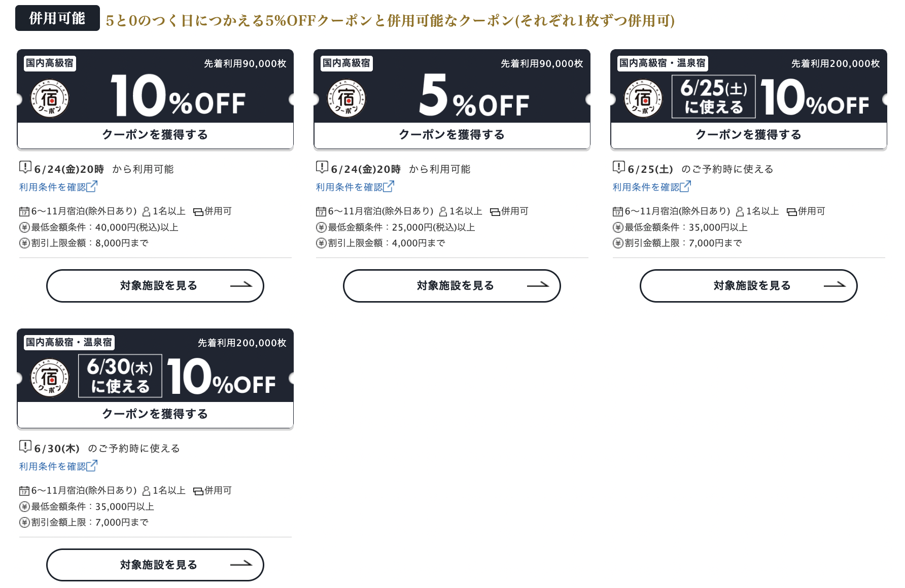This screenshot has height=588, width=905.
Task: View eligible facilities for the 6/30 coupon
Action: pos(155,565)
